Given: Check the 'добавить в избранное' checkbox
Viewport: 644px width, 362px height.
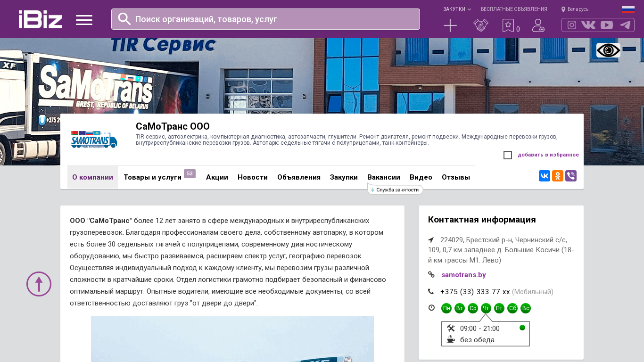Looking at the screenshot, I should pos(508,155).
